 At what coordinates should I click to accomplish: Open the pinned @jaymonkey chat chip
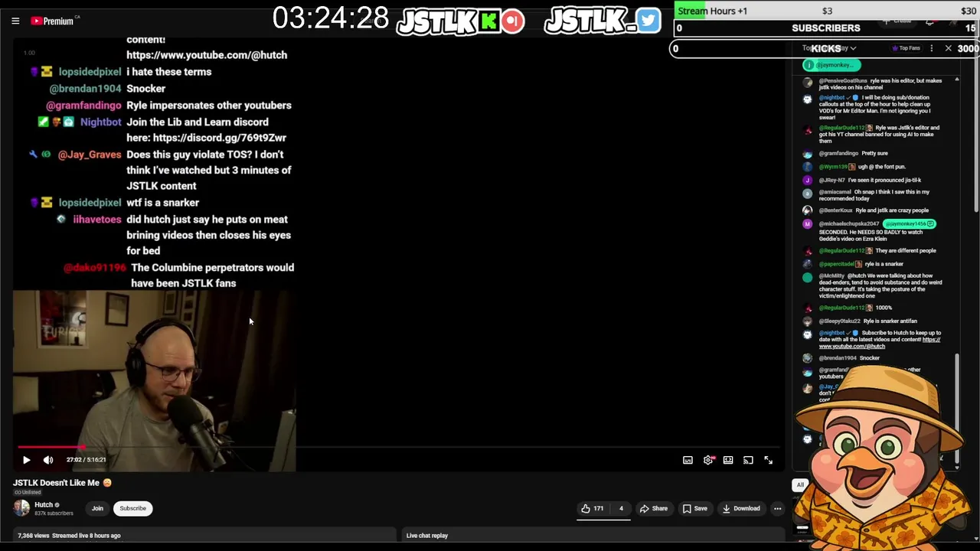click(831, 65)
